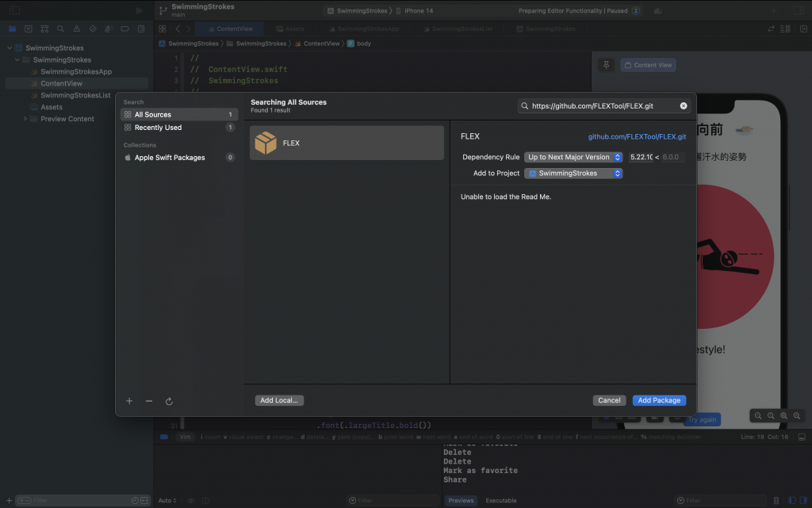Open the Dependency Rule dropdown

point(573,157)
